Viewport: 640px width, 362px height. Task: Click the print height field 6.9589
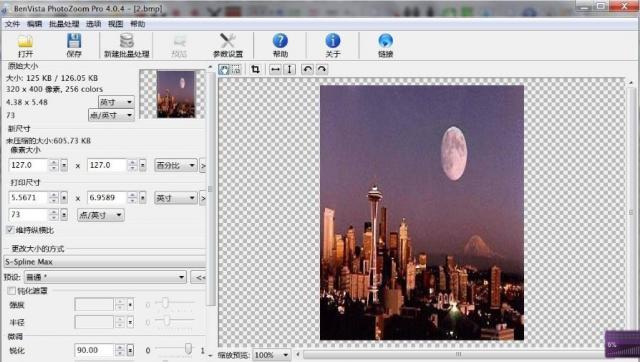(x=107, y=198)
